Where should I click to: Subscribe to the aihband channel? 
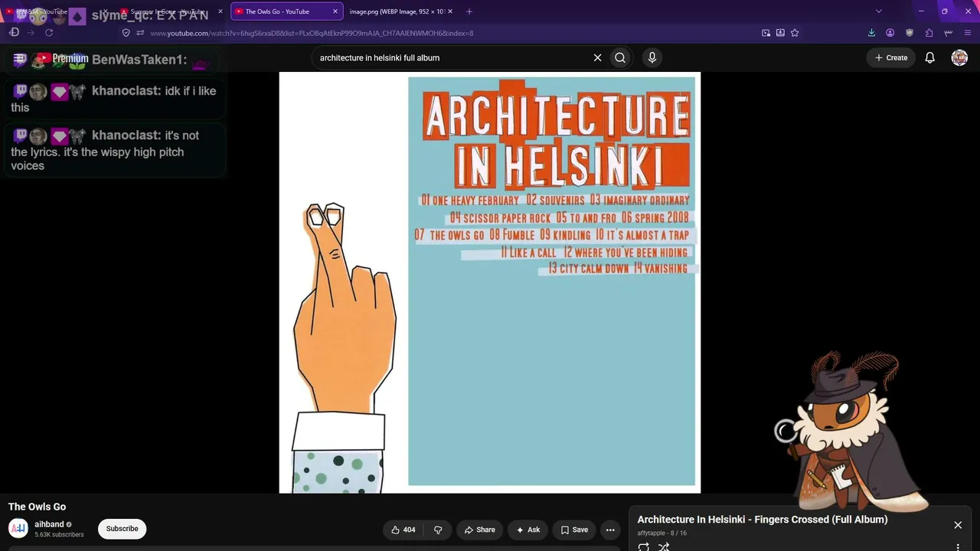pyautogui.click(x=122, y=529)
